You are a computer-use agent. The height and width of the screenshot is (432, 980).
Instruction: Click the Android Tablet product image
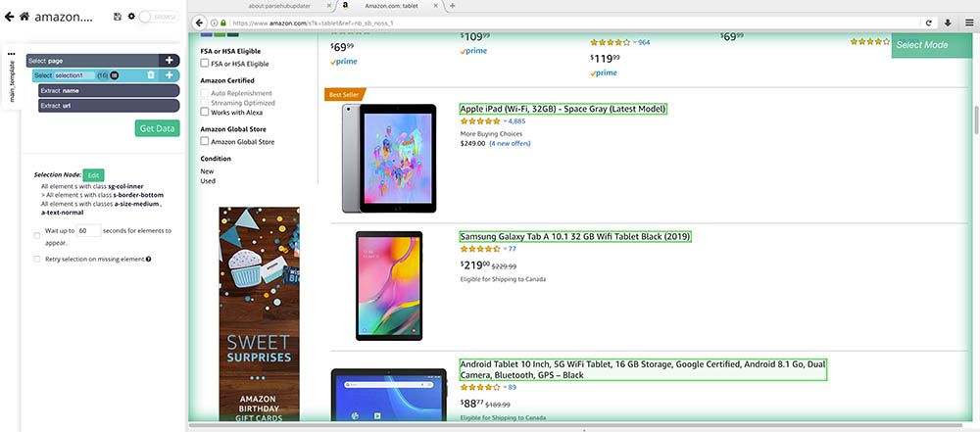389,395
